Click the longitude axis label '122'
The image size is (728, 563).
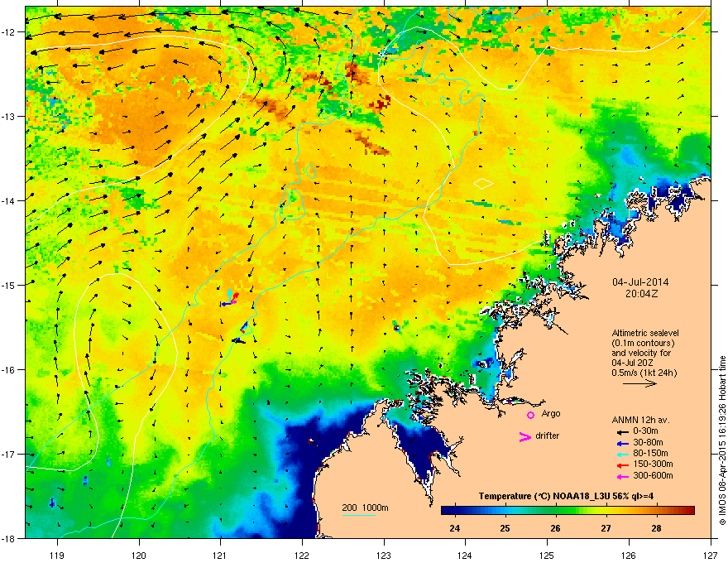point(302,555)
